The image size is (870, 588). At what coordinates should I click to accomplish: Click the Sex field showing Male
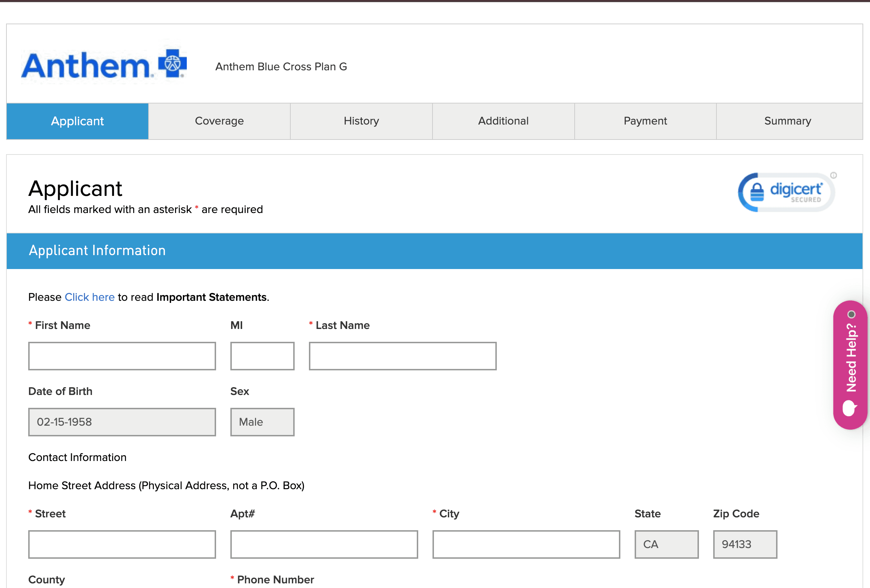pos(262,422)
